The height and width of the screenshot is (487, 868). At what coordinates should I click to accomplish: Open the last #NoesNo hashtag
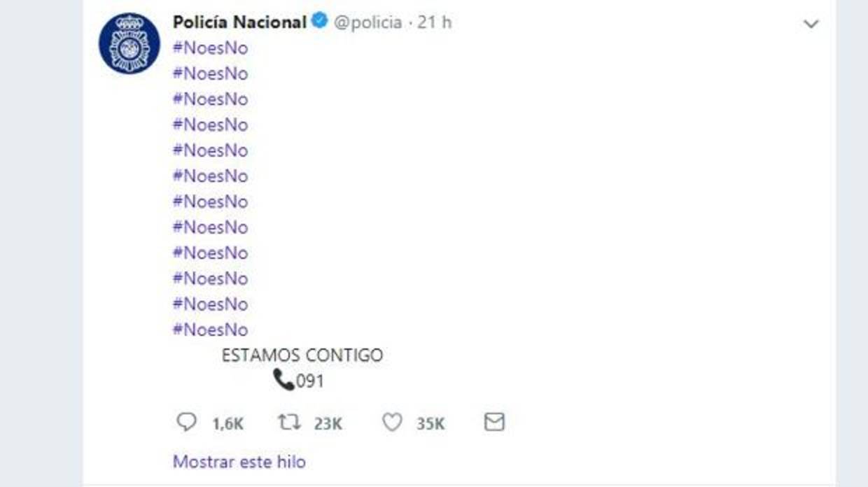pyautogui.click(x=210, y=330)
